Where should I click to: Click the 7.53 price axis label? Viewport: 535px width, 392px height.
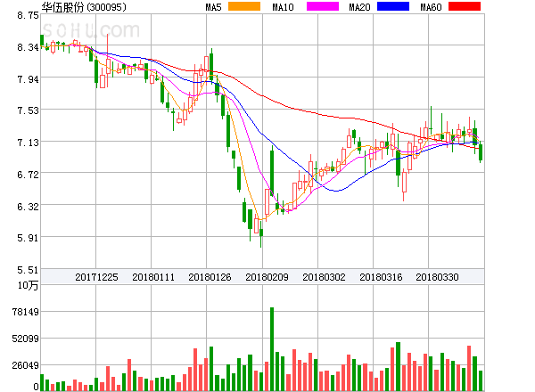[x=28, y=110]
